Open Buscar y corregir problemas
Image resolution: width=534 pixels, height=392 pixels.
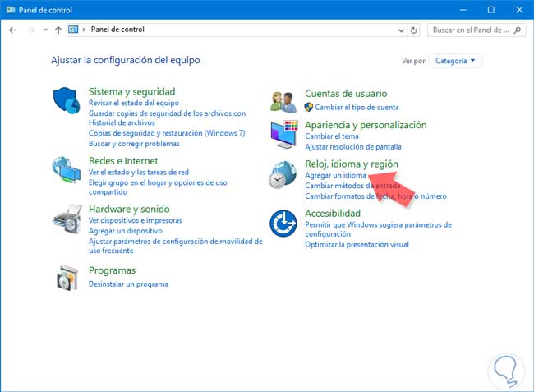[x=134, y=144]
